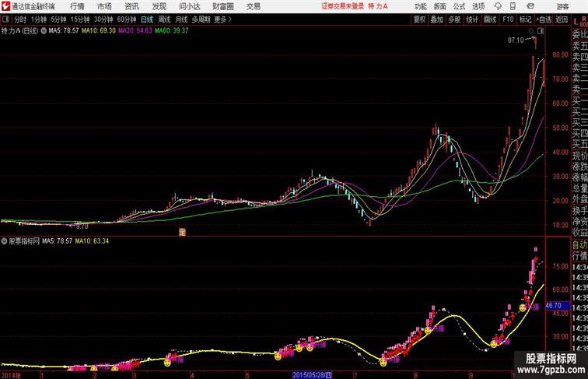Add stock via the +自选 button
This screenshot has width=588, height=379.
coord(544,19)
